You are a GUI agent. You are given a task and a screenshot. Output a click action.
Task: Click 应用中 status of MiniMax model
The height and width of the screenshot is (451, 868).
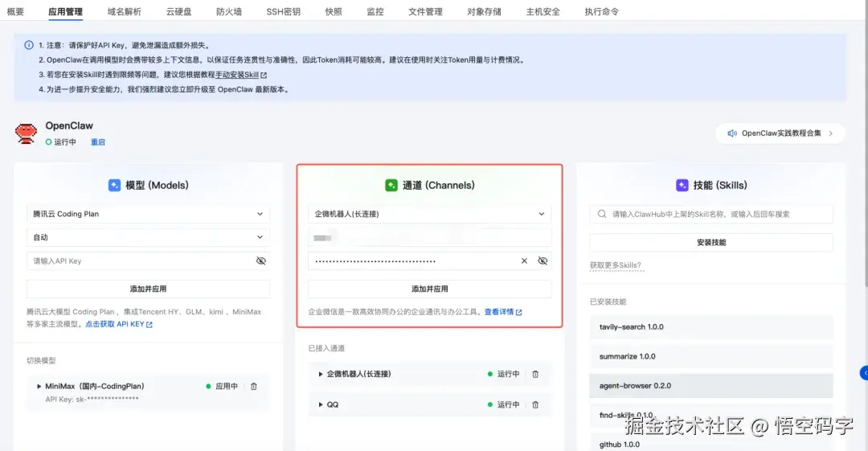click(222, 386)
